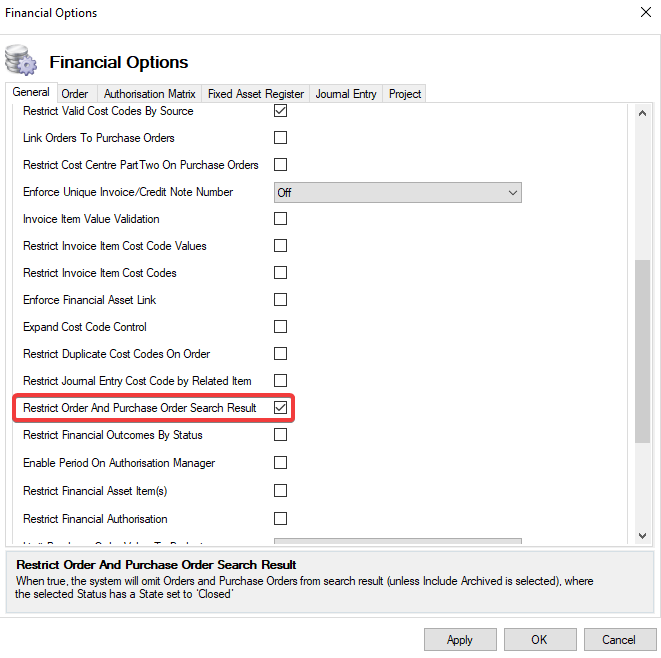
Task: Toggle Restrict Order And Purchase Order Search Result
Action: tap(281, 408)
